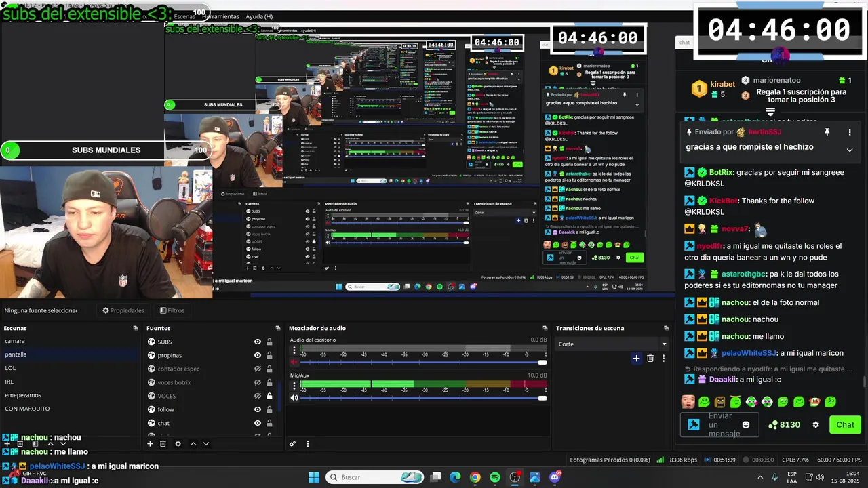The image size is (868, 488).
Task: Open the Ayuda (H) menu
Action: click(x=259, y=16)
